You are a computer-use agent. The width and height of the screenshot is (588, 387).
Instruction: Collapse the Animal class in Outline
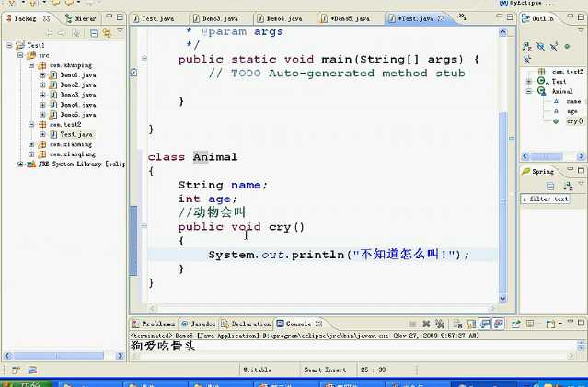coord(529,91)
